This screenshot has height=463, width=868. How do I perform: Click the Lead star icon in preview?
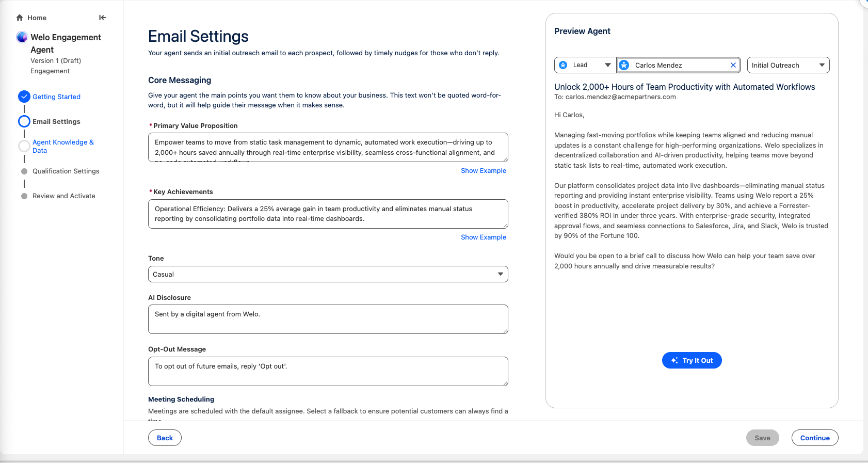pyautogui.click(x=563, y=65)
